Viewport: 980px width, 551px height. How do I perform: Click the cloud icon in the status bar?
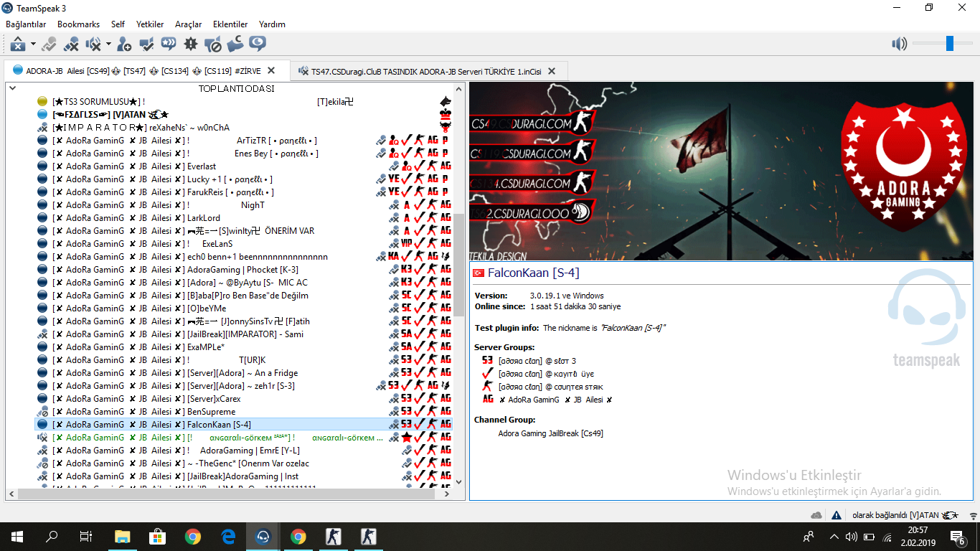click(816, 515)
